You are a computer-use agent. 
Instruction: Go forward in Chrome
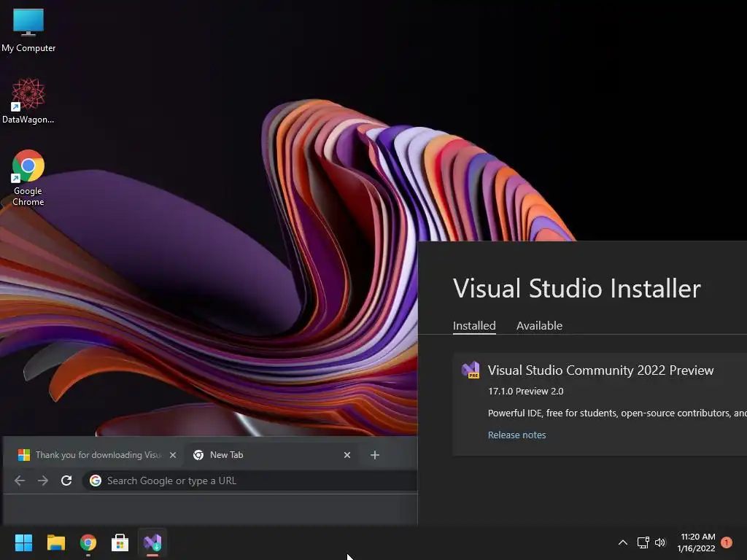point(43,481)
